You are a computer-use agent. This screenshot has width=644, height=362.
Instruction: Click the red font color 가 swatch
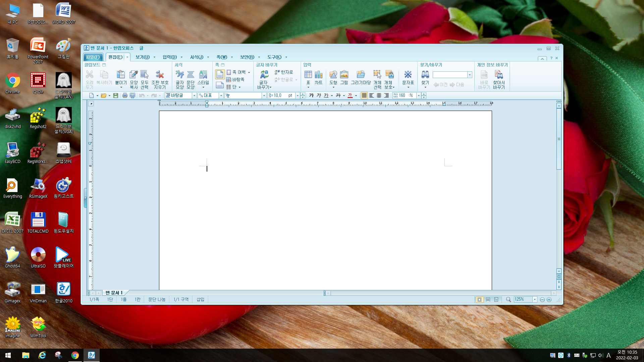(x=350, y=96)
